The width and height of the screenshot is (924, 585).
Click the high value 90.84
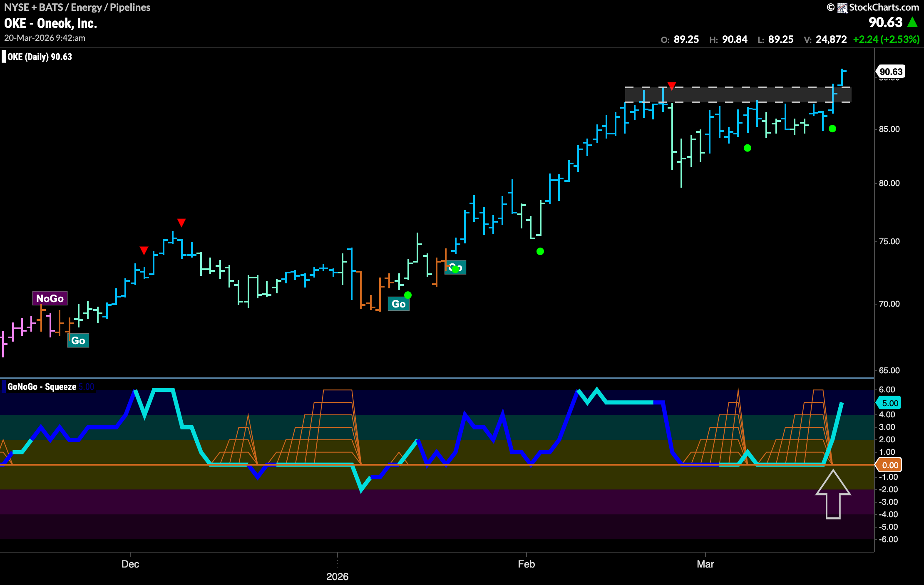click(735, 40)
